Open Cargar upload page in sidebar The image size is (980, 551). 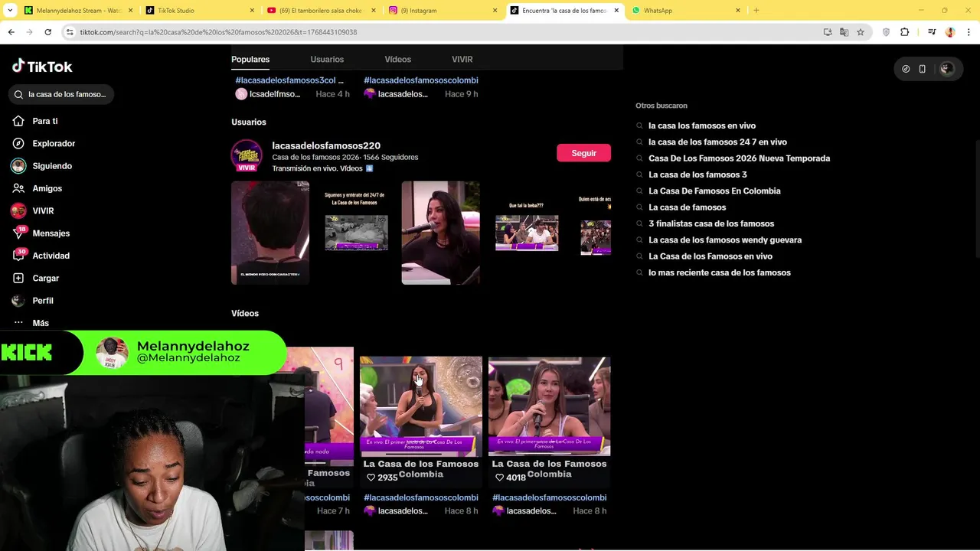45,278
